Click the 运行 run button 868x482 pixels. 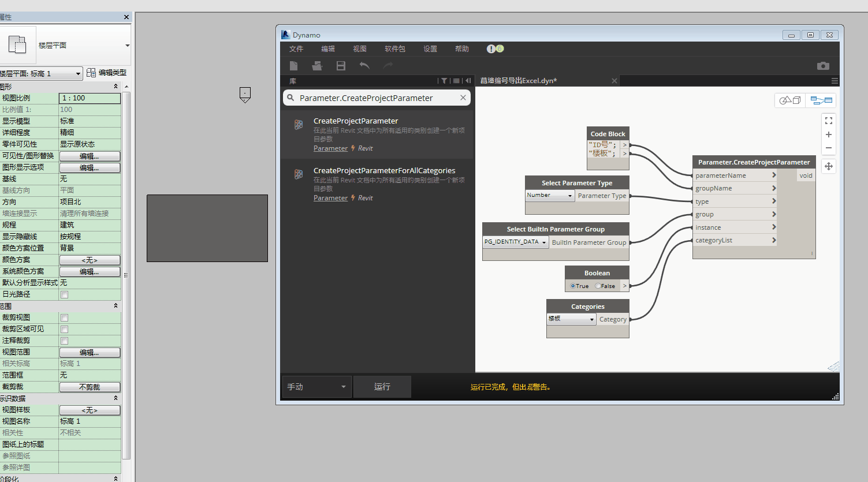coord(382,387)
